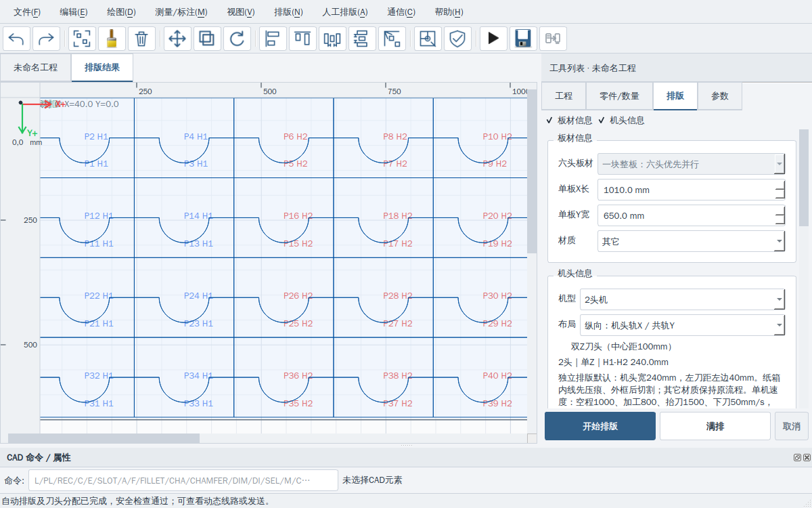Expand the 机型 dropdown showing 2头机

click(x=682, y=299)
